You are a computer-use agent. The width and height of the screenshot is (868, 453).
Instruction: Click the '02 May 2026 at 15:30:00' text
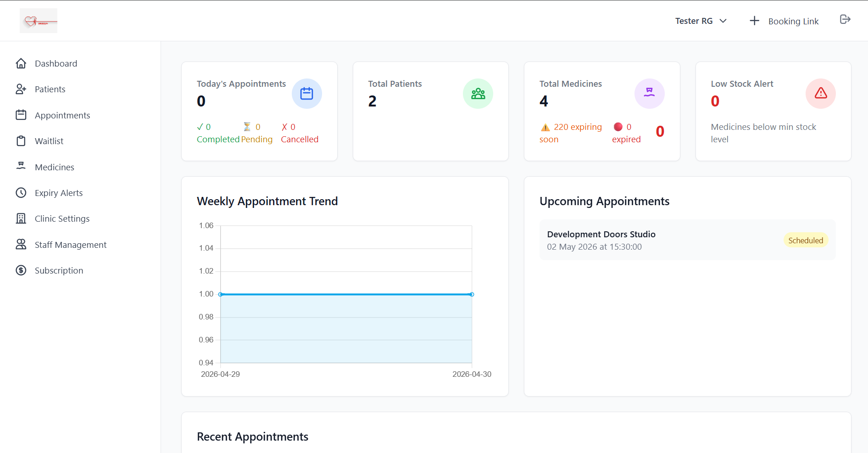click(594, 246)
